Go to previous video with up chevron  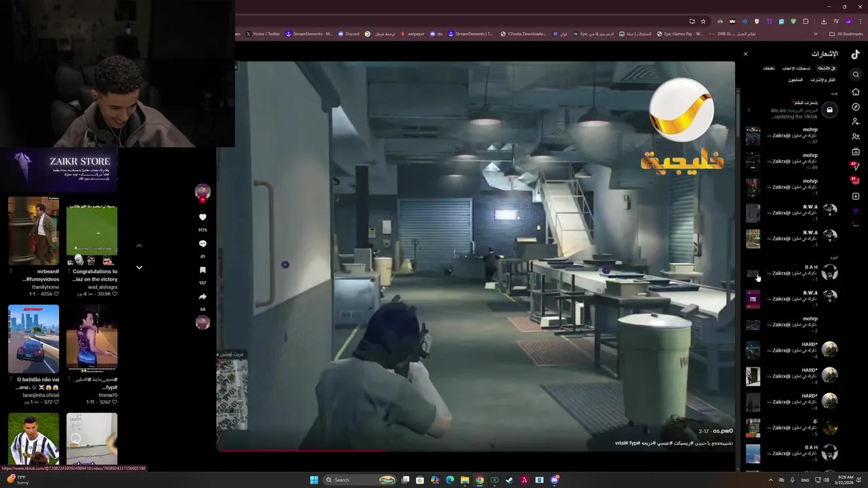[139, 245]
